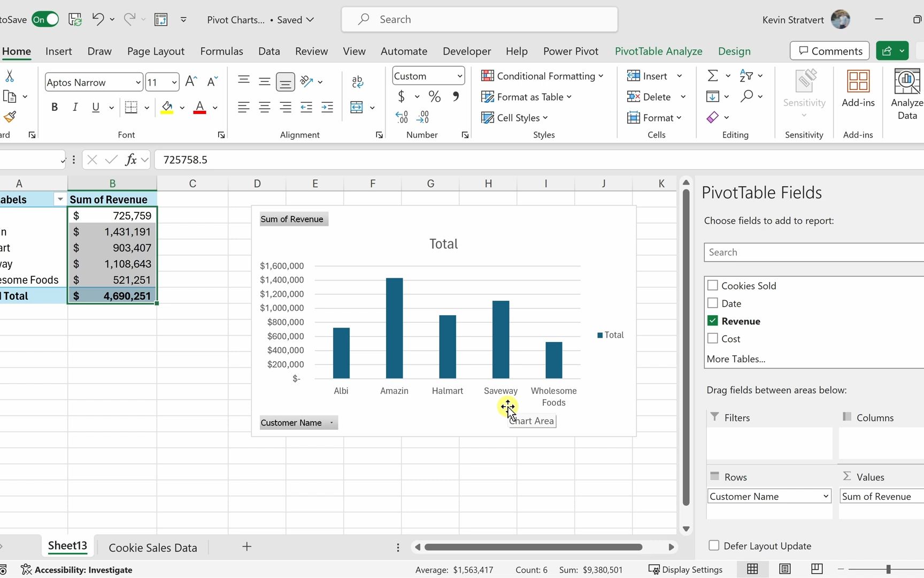Center align text horizontally

(x=264, y=107)
